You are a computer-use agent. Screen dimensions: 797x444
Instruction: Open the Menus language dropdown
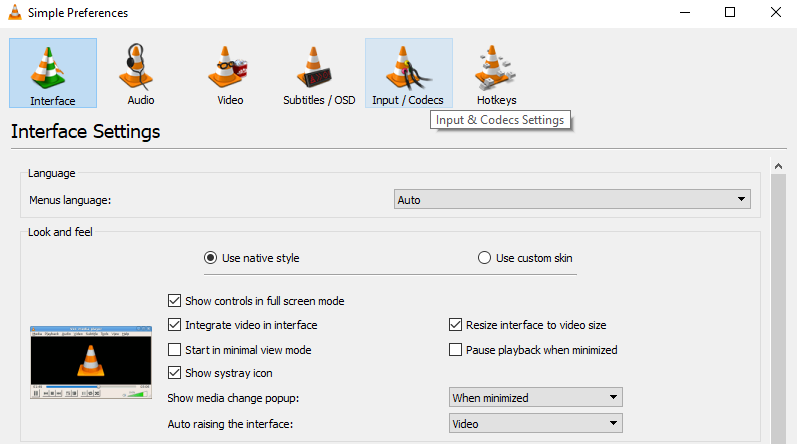pyautogui.click(x=572, y=199)
